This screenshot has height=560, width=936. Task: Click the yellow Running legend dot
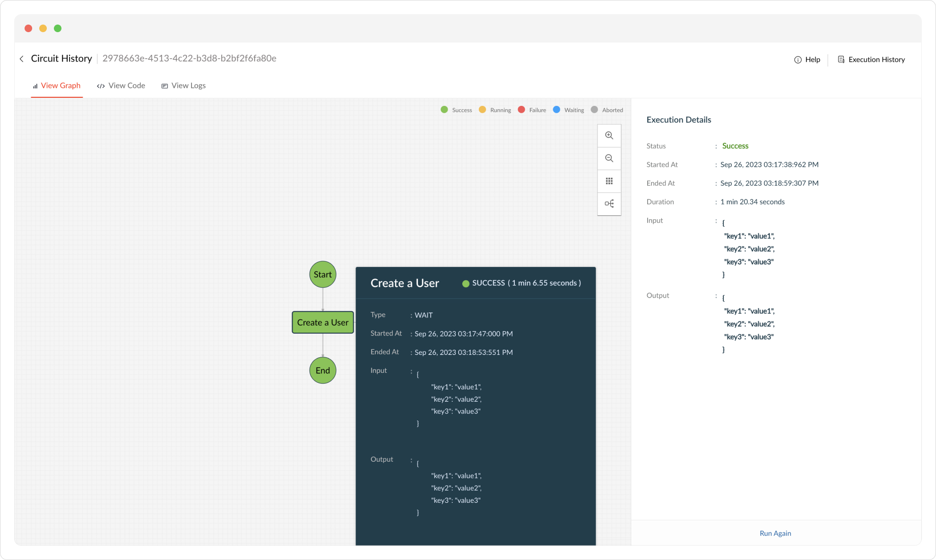point(482,110)
